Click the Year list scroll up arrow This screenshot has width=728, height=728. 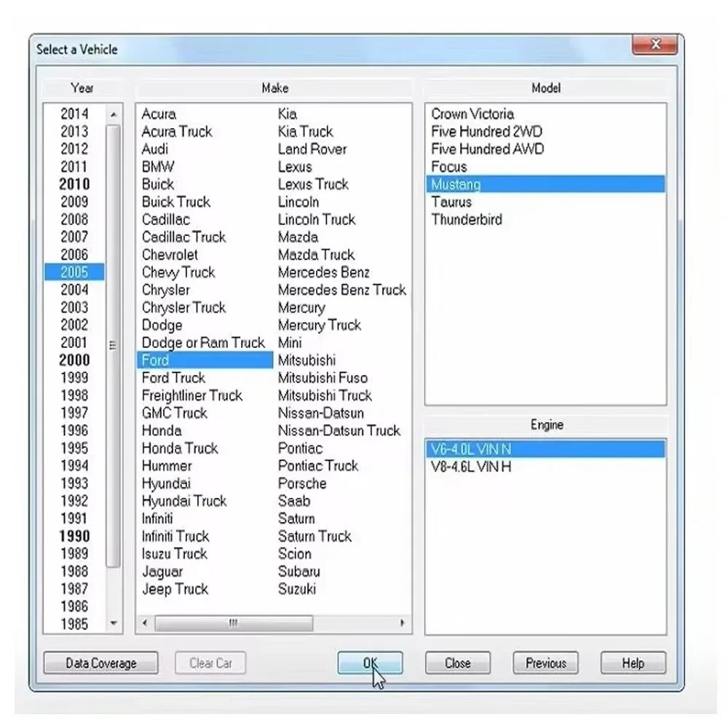click(114, 114)
